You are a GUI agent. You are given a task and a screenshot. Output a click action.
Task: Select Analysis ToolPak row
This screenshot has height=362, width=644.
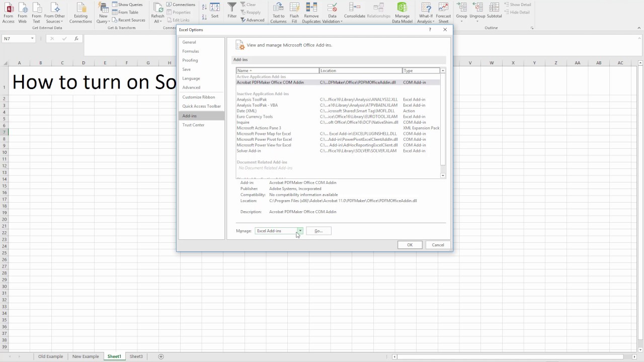[338, 100]
